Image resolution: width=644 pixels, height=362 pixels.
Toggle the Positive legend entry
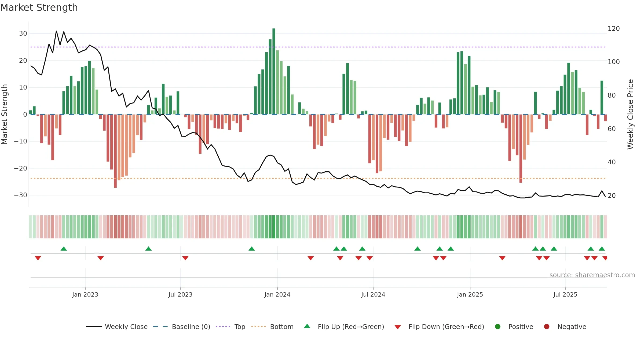(x=514, y=327)
